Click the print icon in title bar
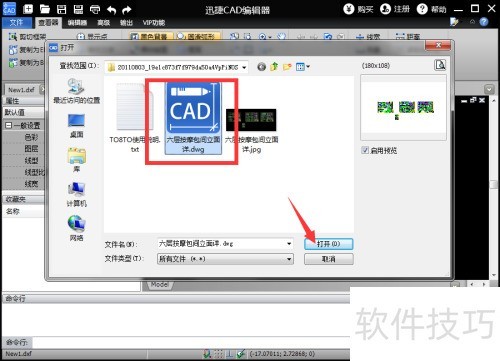Screen dimensions: 500x361 95,9
